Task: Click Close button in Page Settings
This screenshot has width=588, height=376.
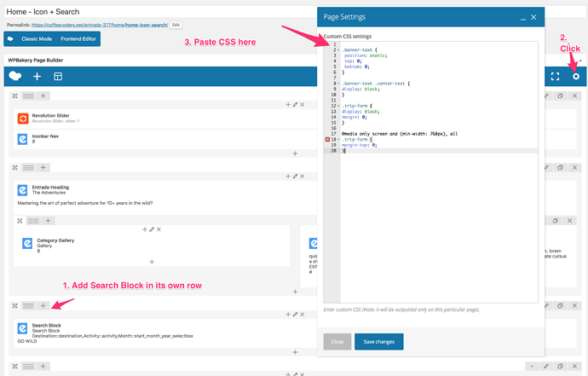Action: [337, 342]
